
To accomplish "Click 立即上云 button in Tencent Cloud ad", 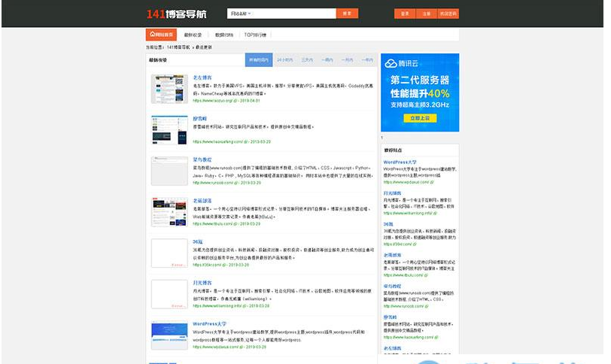I will [419, 118].
